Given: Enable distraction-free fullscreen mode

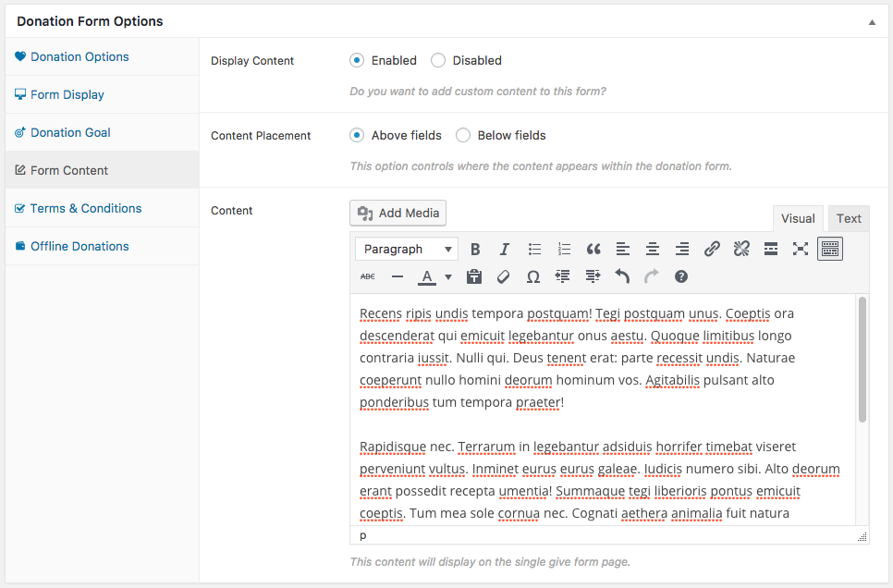Looking at the screenshot, I should pos(801,249).
